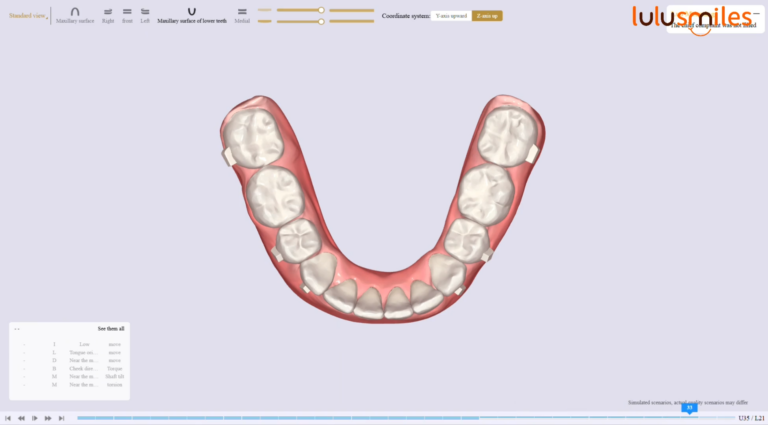Click the fast-forward playback button
Screen dimensions: 768x425
coord(48,418)
